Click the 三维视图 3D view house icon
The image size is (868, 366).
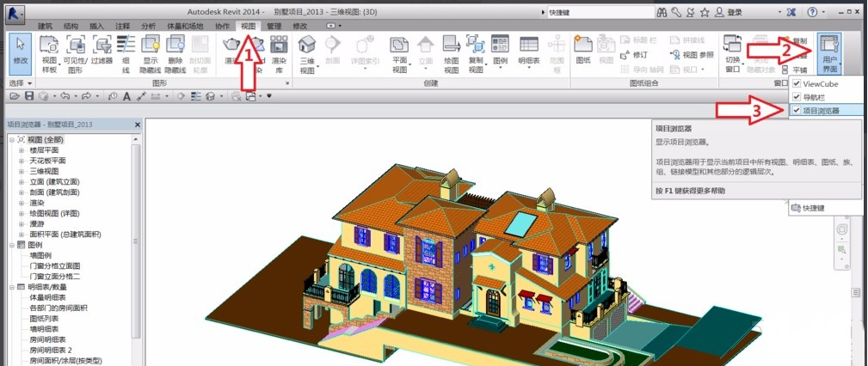pyautogui.click(x=306, y=44)
